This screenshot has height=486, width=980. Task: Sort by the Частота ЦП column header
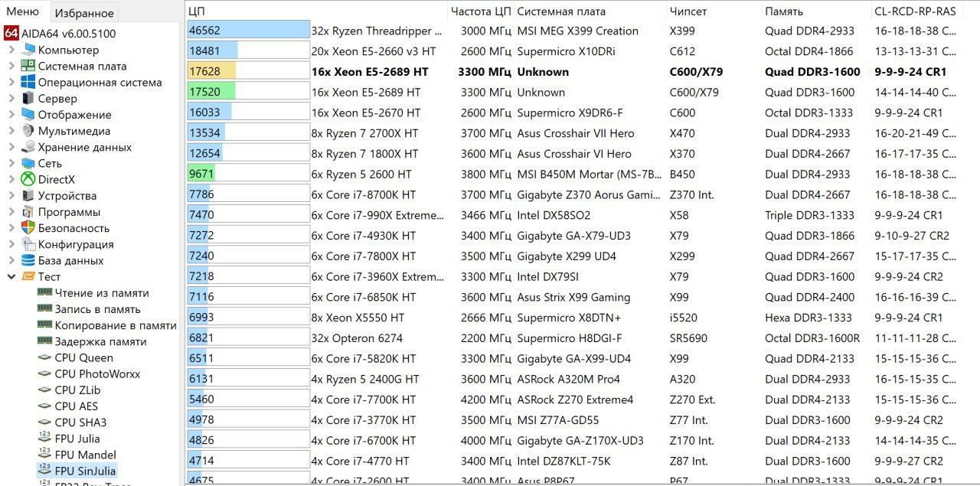(x=480, y=11)
